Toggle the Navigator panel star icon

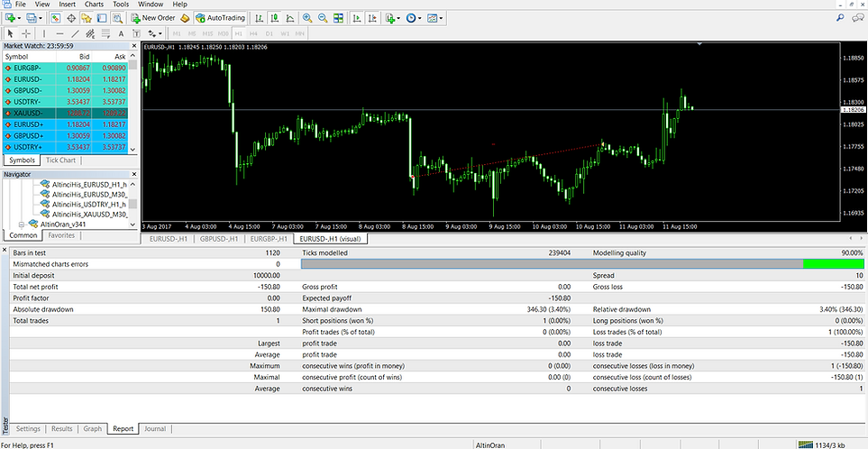coord(86,18)
